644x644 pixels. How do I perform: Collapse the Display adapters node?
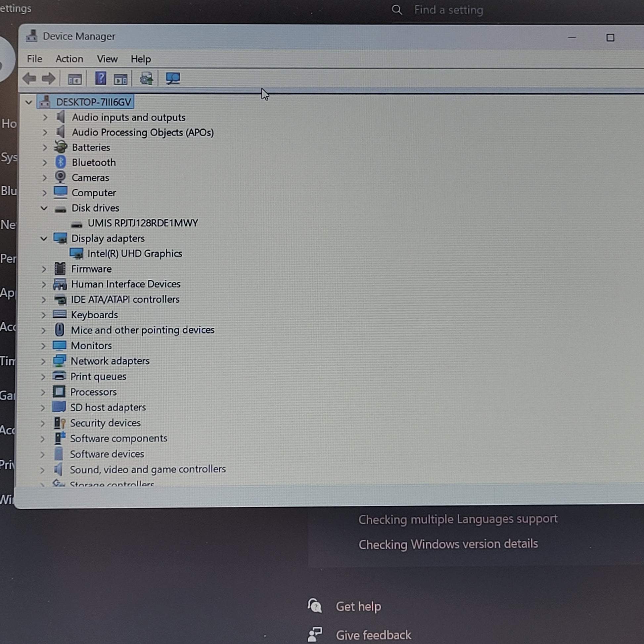coord(44,238)
